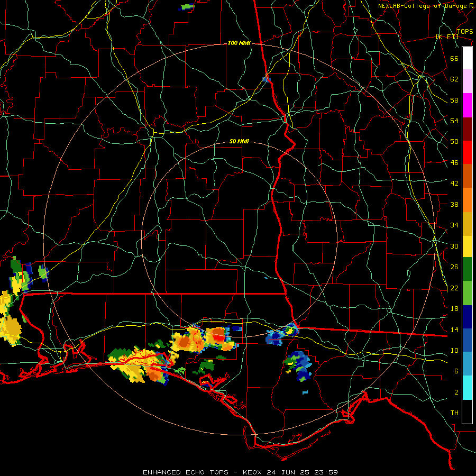
Task: Click the '2' legend value
Action: (x=456, y=392)
